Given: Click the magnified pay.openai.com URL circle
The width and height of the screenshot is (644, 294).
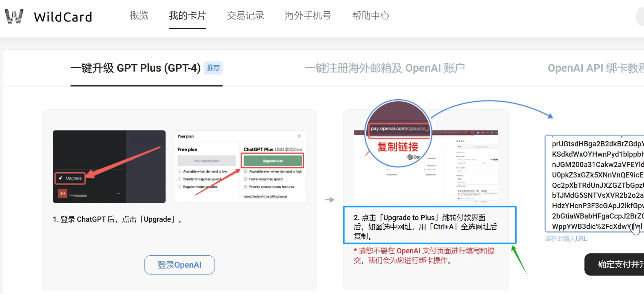Looking at the screenshot, I should (x=398, y=133).
